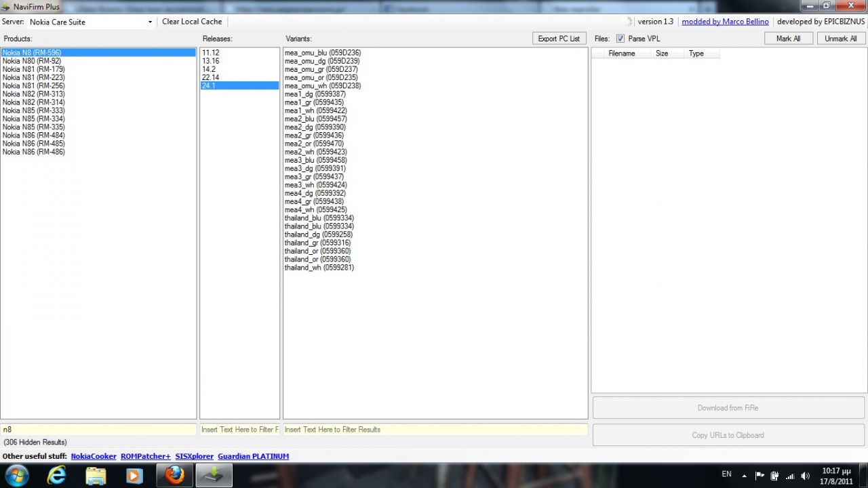Open the Windows Start menu
This screenshot has height=488, width=868.
[16, 475]
